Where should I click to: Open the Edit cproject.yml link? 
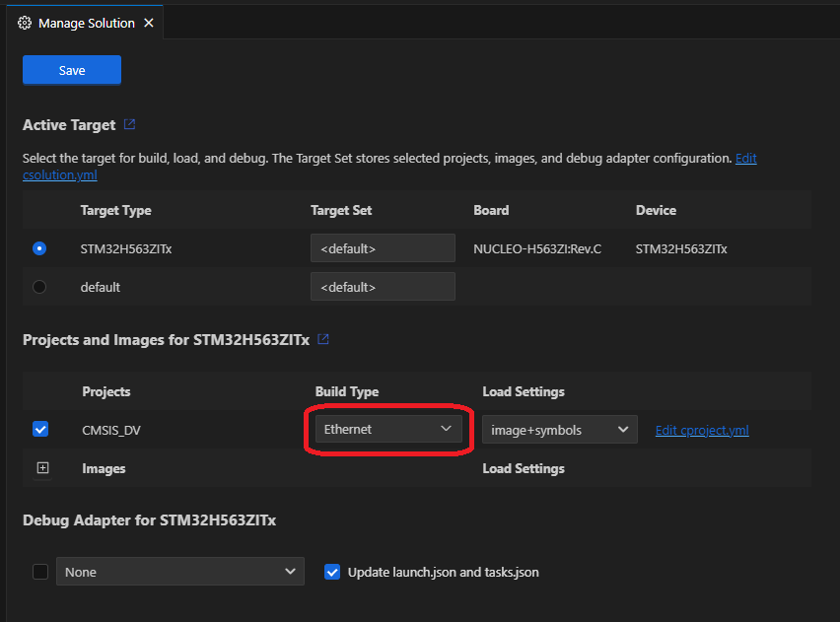(702, 429)
